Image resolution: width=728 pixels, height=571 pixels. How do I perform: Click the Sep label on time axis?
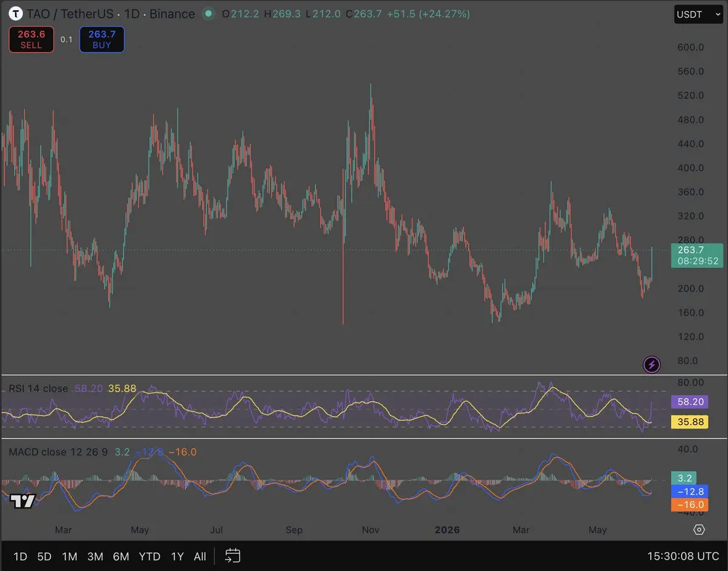coord(294,530)
